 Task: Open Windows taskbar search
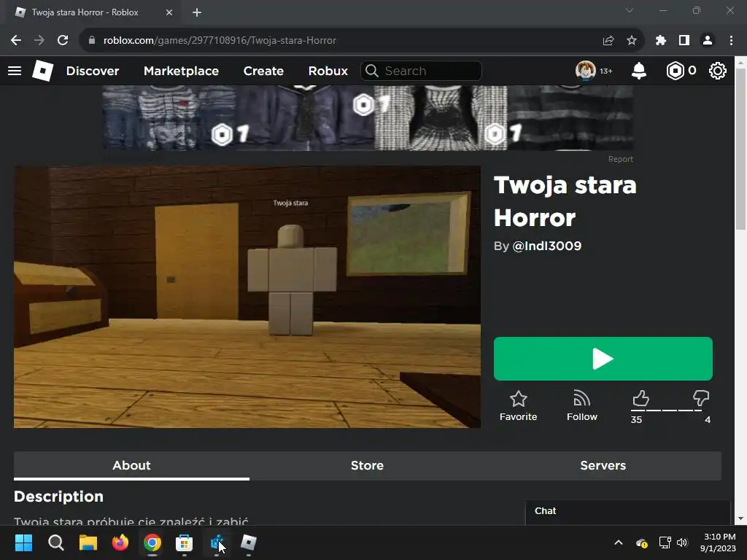point(55,542)
